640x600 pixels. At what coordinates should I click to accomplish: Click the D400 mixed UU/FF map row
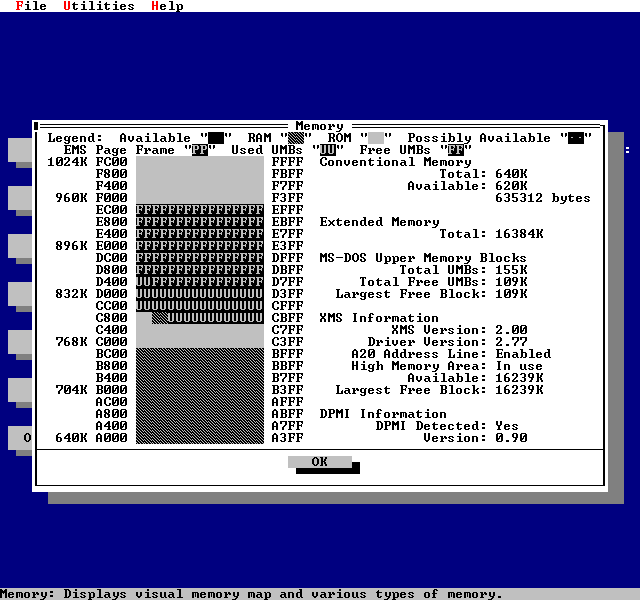click(x=200, y=282)
